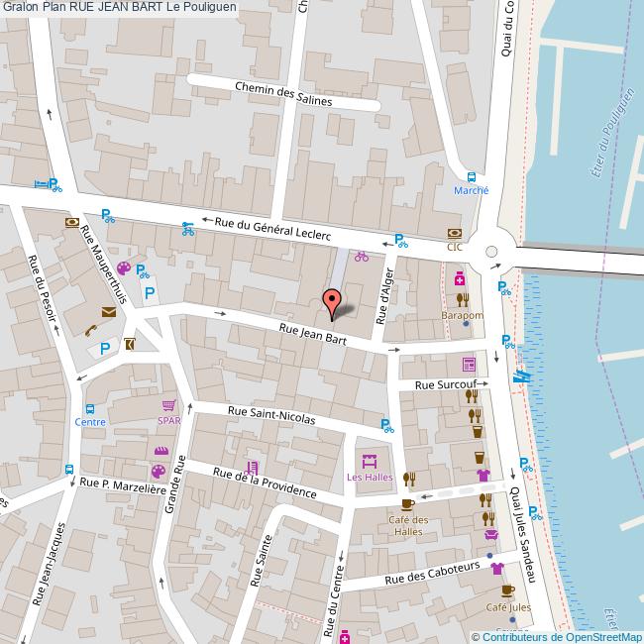Image resolution: width=644 pixels, height=644 pixels.
Task: Open the Contributeurs de OpenStreetMap link
Action: [556, 636]
